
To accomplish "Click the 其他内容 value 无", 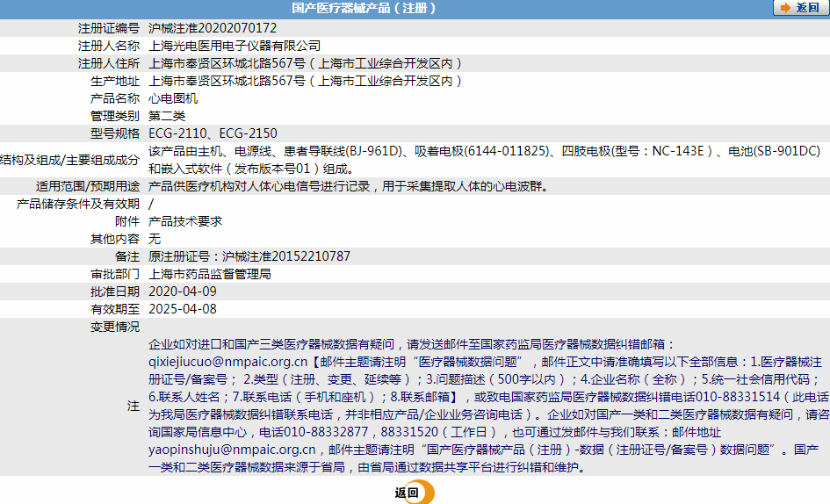I will point(155,239).
